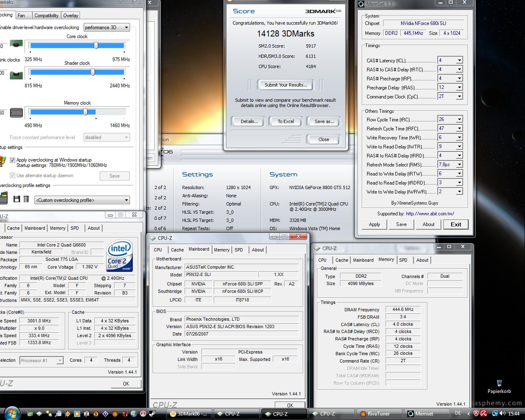Screen dimensions: 525x420
Task: Click Save as... in 3DMark06 score dialog
Action: pos(324,121)
